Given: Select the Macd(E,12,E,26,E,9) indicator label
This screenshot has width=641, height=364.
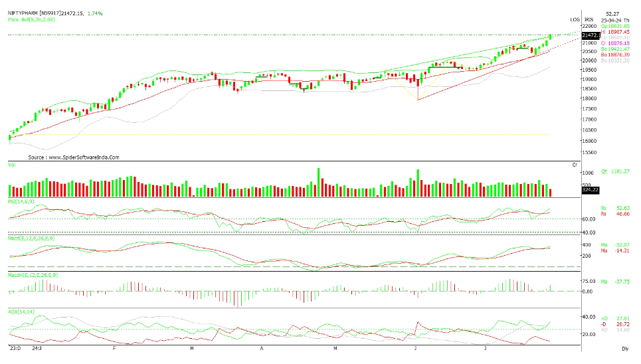Looking at the screenshot, I should click(31, 237).
